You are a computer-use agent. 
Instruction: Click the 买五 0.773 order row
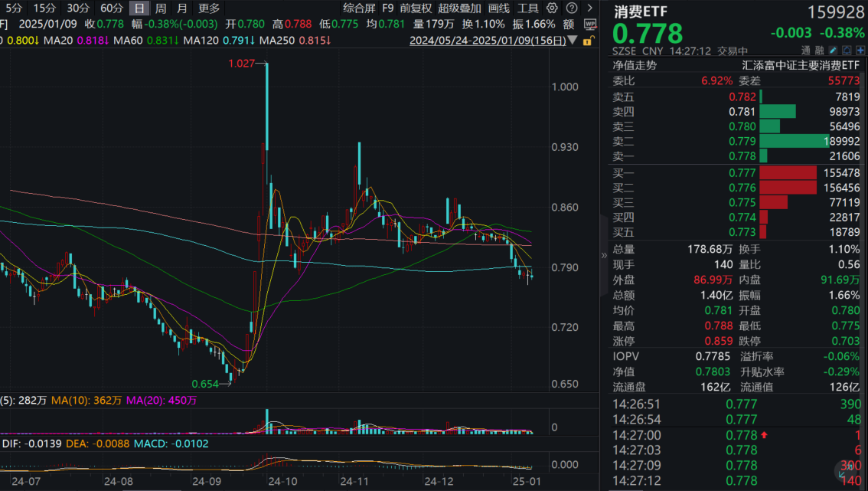pos(736,232)
